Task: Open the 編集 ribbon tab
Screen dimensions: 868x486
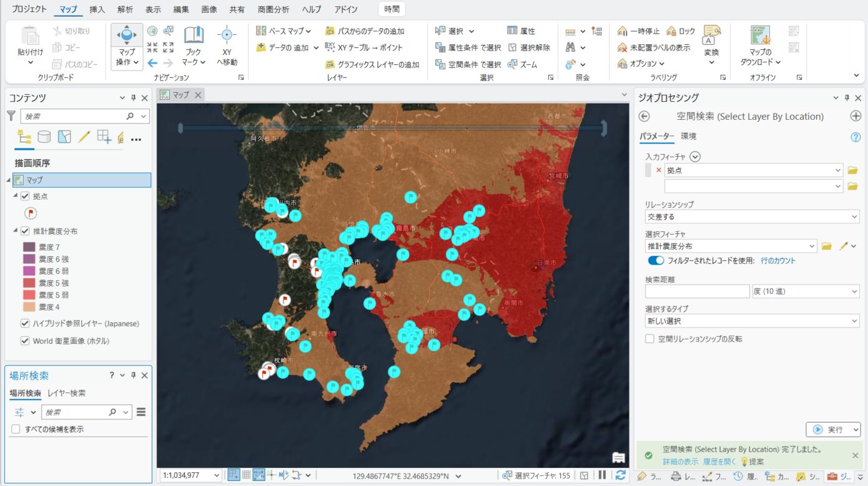Action: click(x=181, y=9)
